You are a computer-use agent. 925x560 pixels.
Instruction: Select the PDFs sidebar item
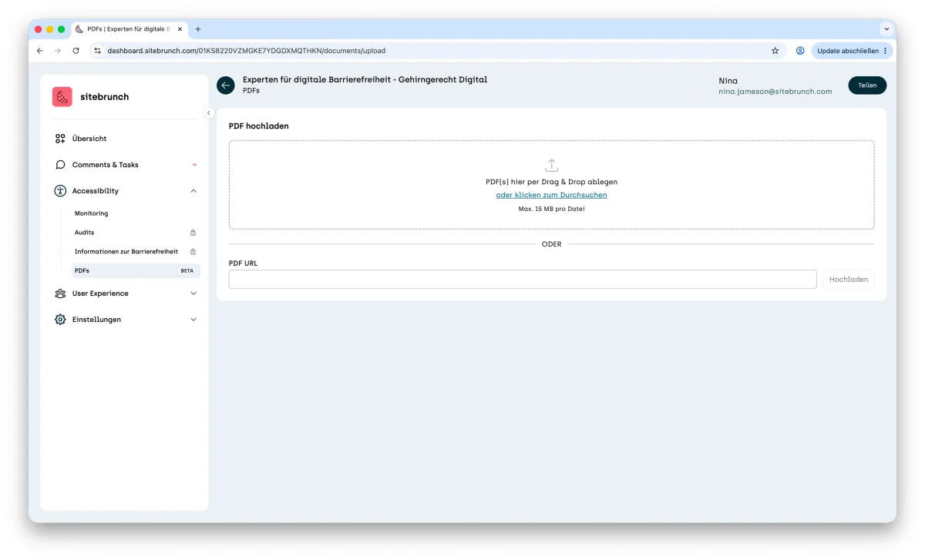[x=136, y=271]
